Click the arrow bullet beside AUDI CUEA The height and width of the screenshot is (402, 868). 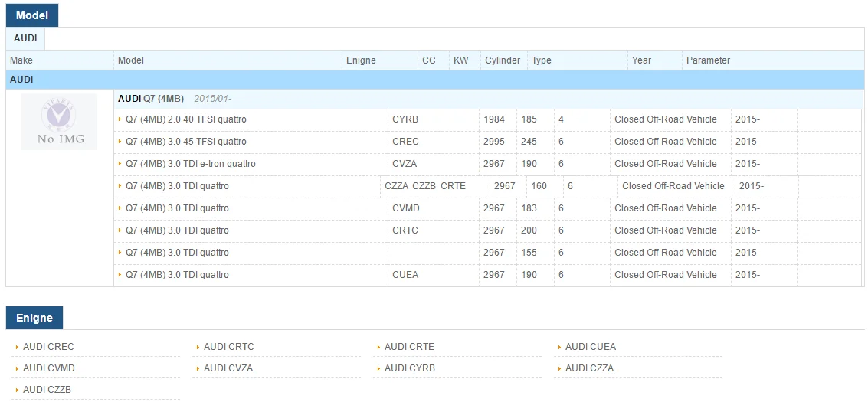(x=560, y=348)
